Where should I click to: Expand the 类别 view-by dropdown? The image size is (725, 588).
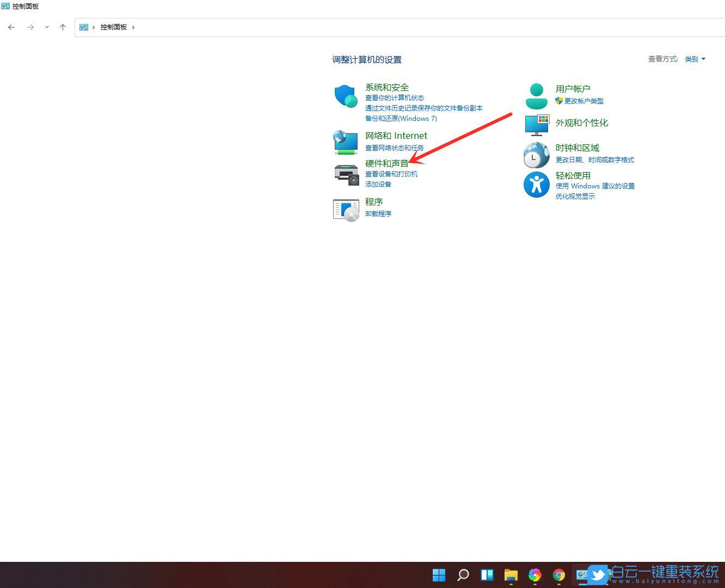pyautogui.click(x=695, y=59)
